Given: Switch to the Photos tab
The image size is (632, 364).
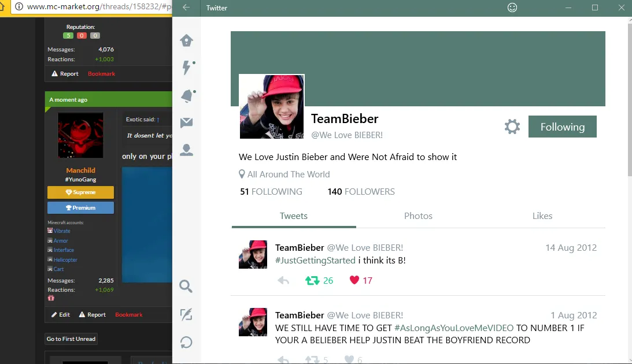Looking at the screenshot, I should [419, 216].
